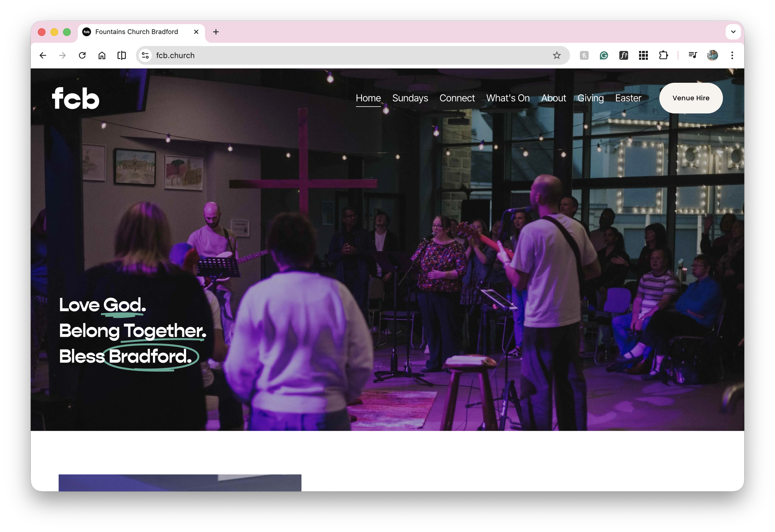This screenshot has width=775, height=532.
Task: Open the Chrome profile avatar
Action: pyautogui.click(x=712, y=55)
